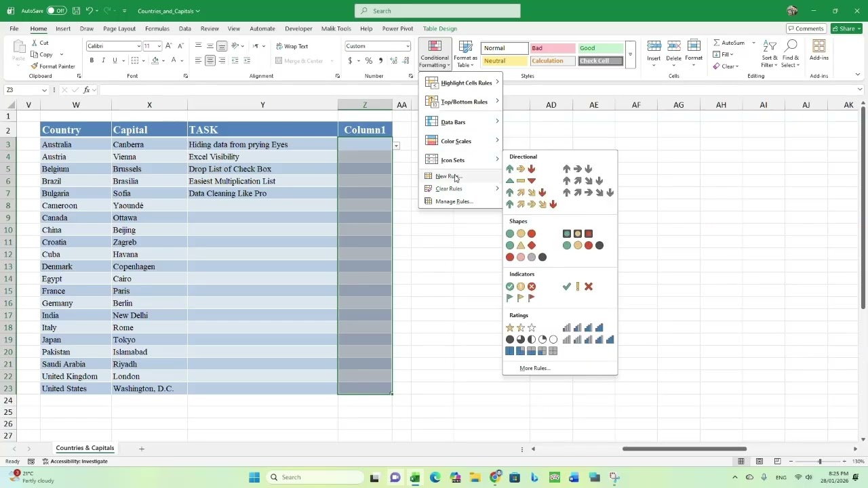This screenshot has height=488, width=868.
Task: Open Color Scales submenu
Action: 460,141
